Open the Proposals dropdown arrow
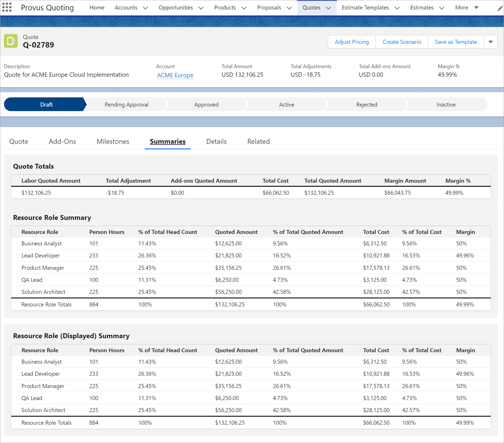The height and width of the screenshot is (443, 504). point(289,8)
